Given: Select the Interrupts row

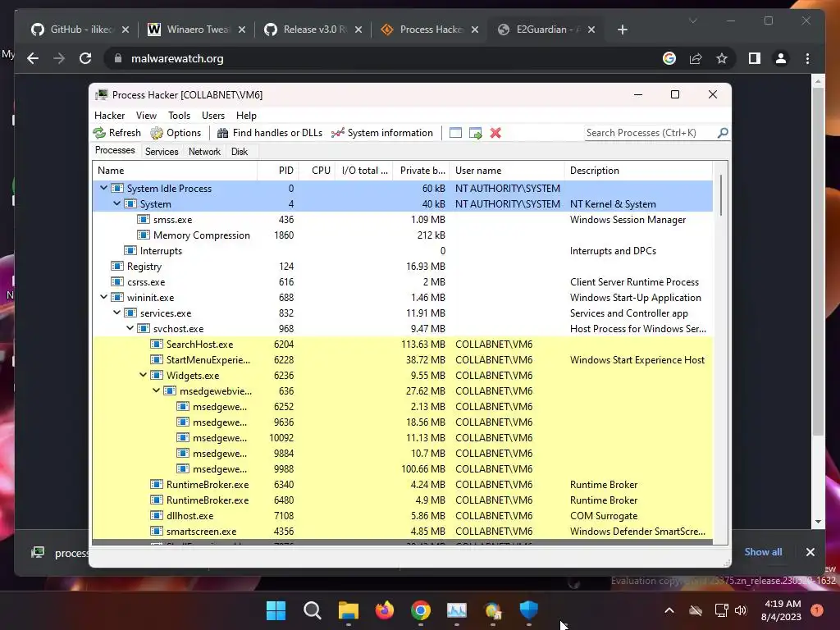Looking at the screenshot, I should click(x=402, y=251).
